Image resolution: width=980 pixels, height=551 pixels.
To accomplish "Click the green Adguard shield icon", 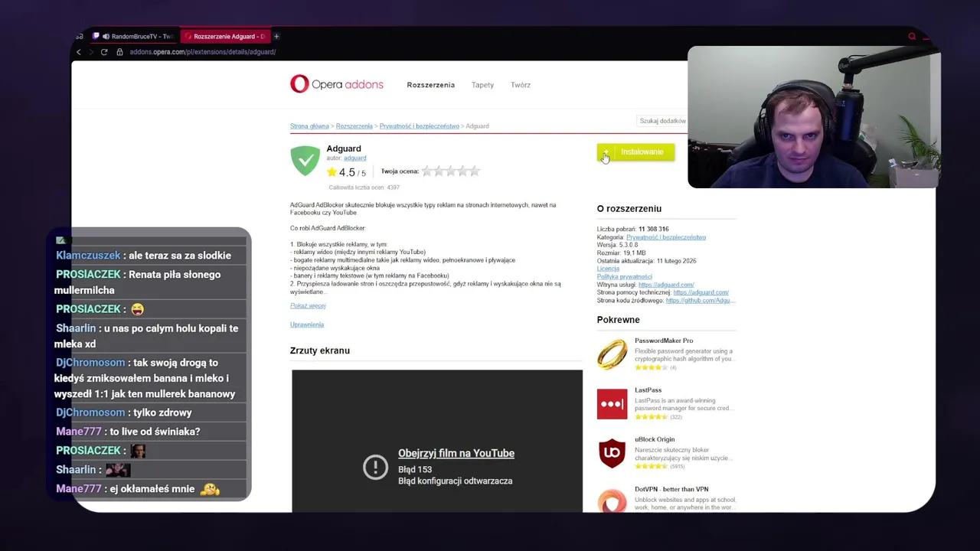I will 305,161.
